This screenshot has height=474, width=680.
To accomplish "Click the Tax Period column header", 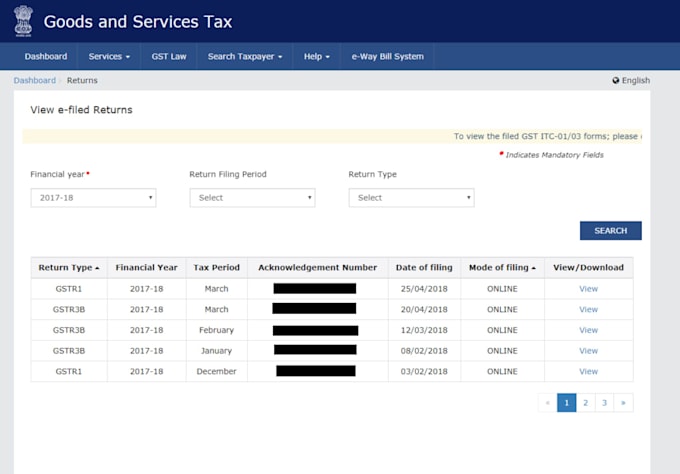I will tap(216, 268).
